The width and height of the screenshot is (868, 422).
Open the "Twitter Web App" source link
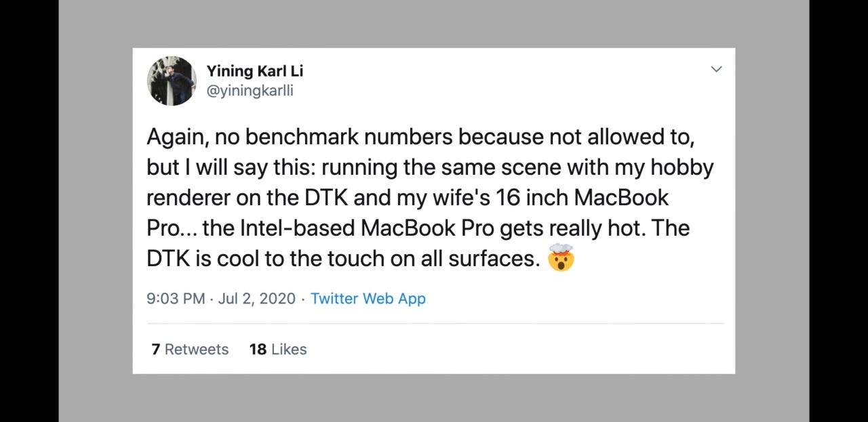coord(368,299)
